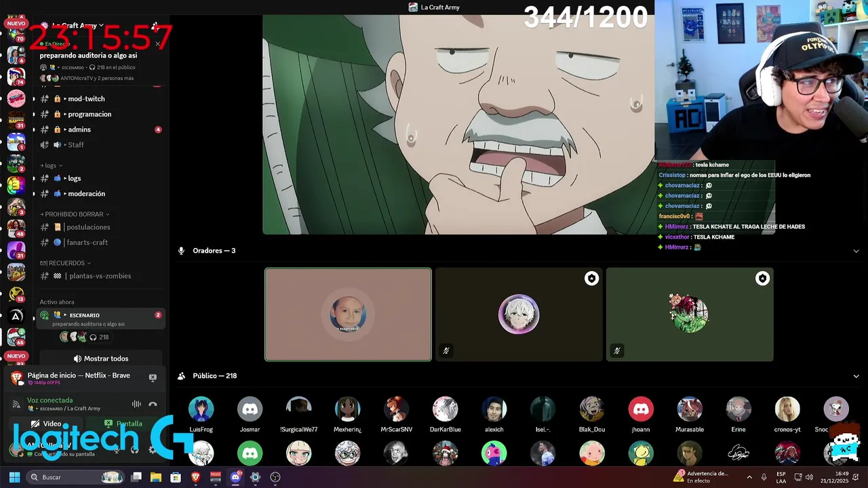
Task: Open Brave browser from taskbar
Action: [195, 477]
